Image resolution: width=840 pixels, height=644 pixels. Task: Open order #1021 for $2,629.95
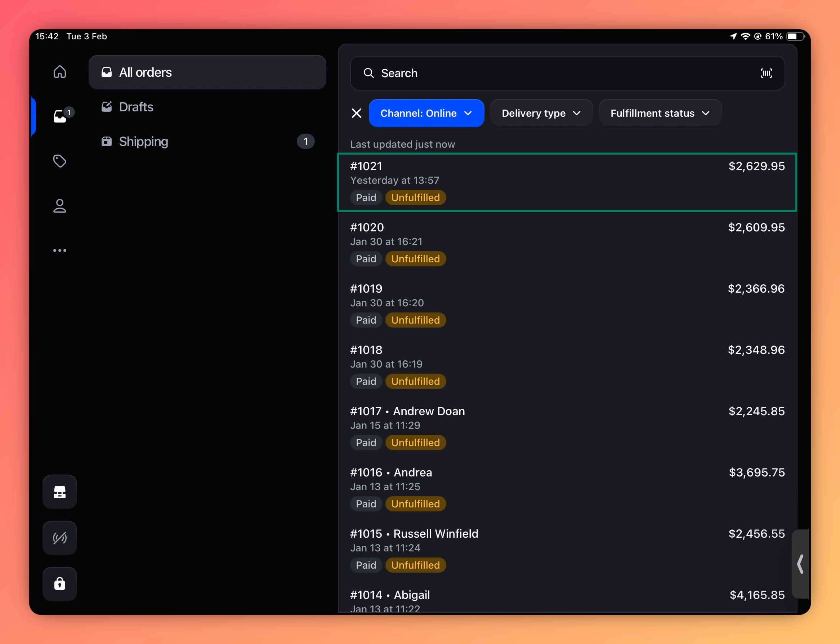pyautogui.click(x=567, y=182)
